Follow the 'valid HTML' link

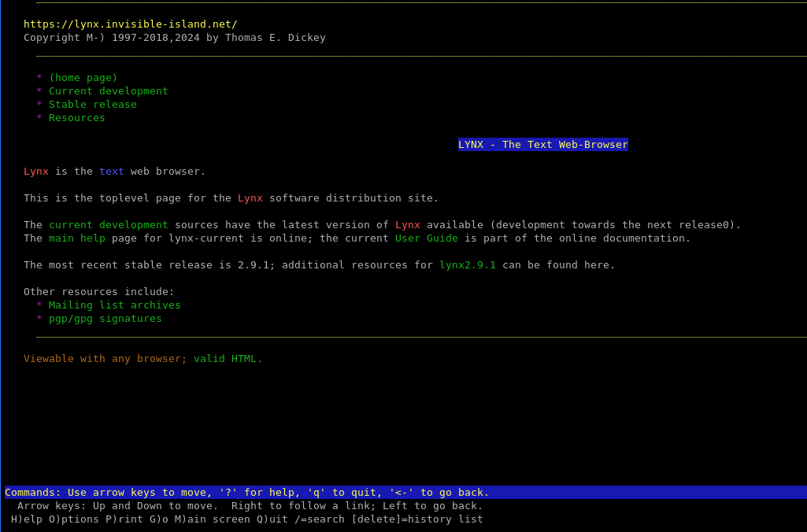pyautogui.click(x=228, y=359)
